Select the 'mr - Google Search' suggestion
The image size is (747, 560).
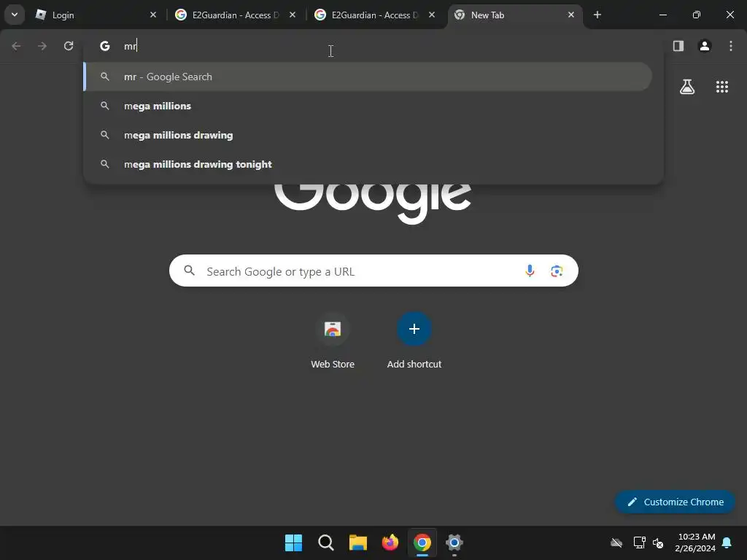(368, 77)
